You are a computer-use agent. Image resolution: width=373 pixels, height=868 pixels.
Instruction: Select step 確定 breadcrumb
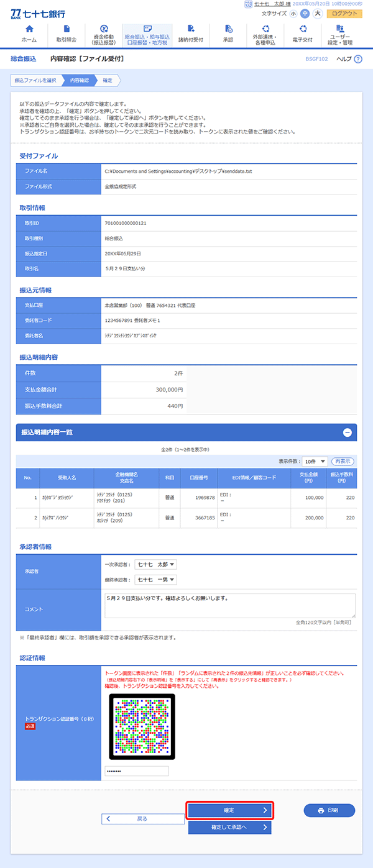pos(108,80)
